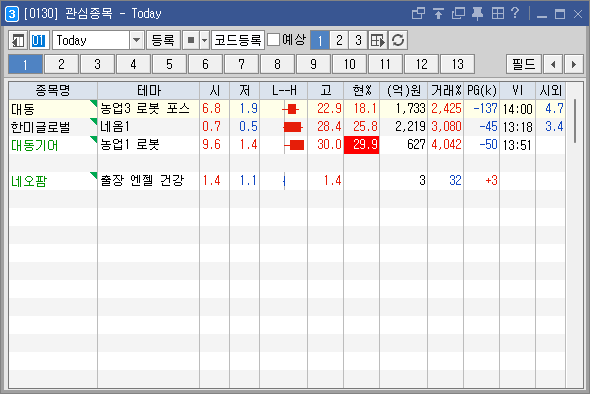Select the 한미글로벌 stock row

(x=287, y=127)
